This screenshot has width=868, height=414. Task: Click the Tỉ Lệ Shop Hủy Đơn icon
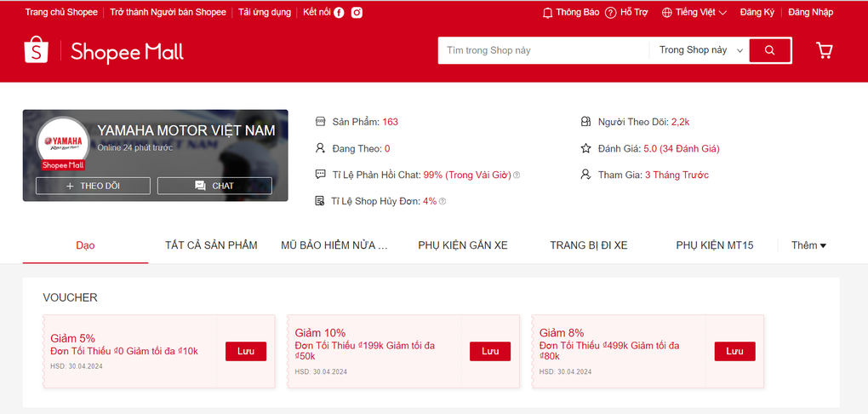tap(319, 201)
